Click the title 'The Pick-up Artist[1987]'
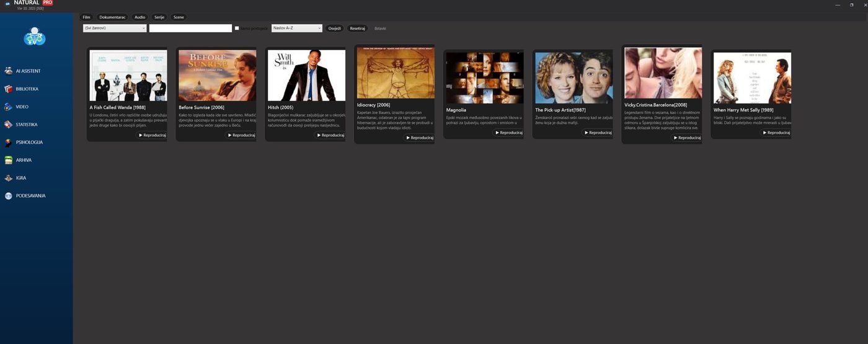Viewport: 868px width, 344px height. tap(560, 110)
